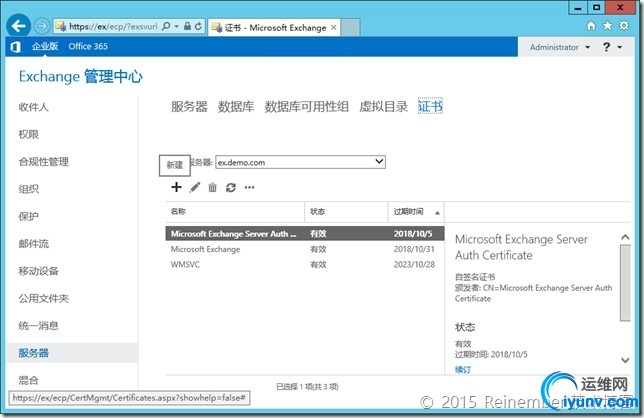Screen dimensions: 644x418
Task: Go to 合规性管理 in sidebar
Action: [44, 162]
